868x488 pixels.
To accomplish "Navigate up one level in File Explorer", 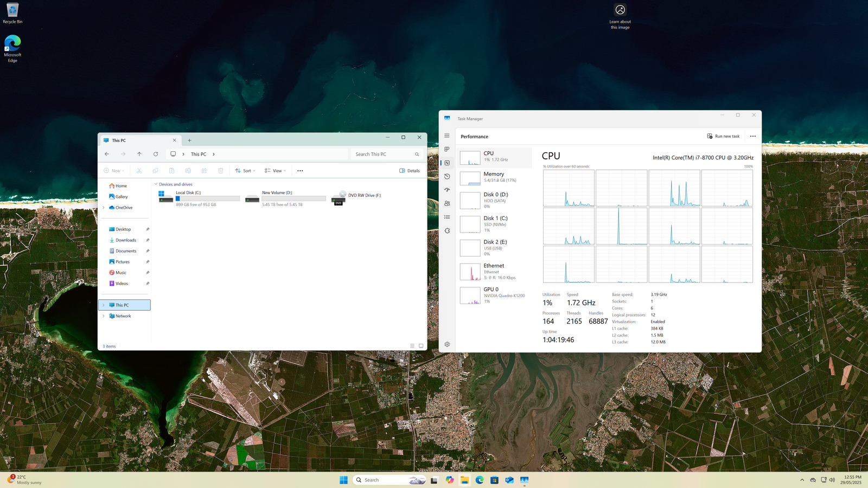I will tap(139, 154).
